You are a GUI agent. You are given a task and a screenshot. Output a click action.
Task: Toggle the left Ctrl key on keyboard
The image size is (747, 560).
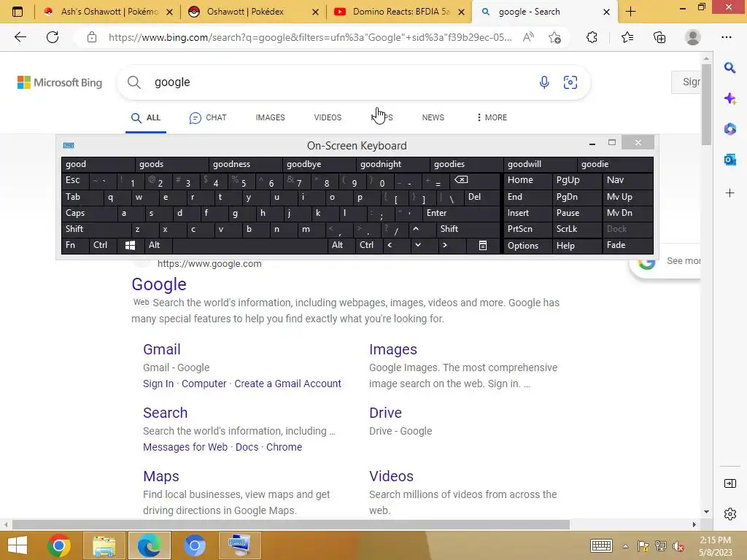103,245
